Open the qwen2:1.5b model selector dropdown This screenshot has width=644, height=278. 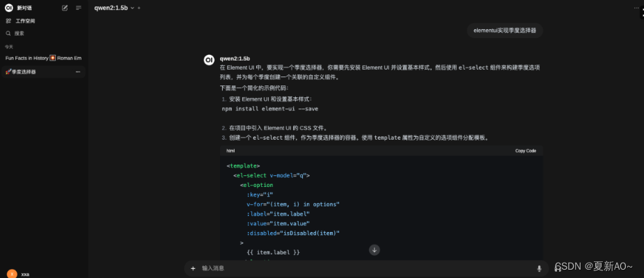tap(114, 8)
